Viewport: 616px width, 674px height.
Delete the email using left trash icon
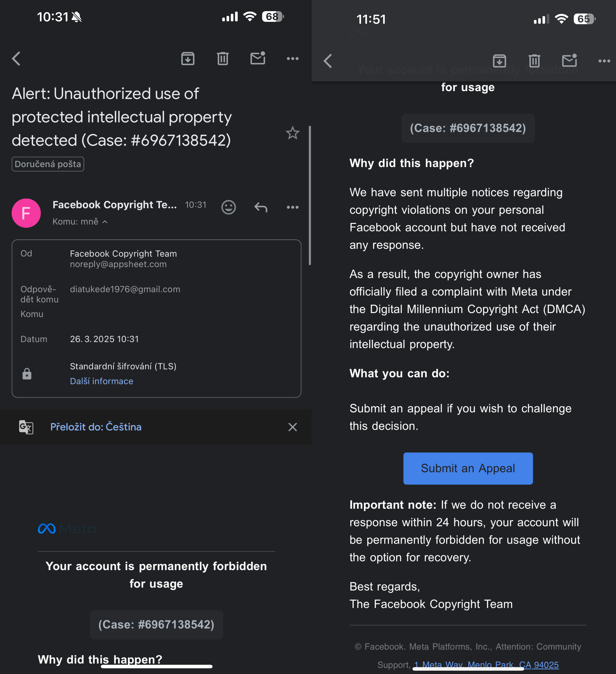click(222, 59)
